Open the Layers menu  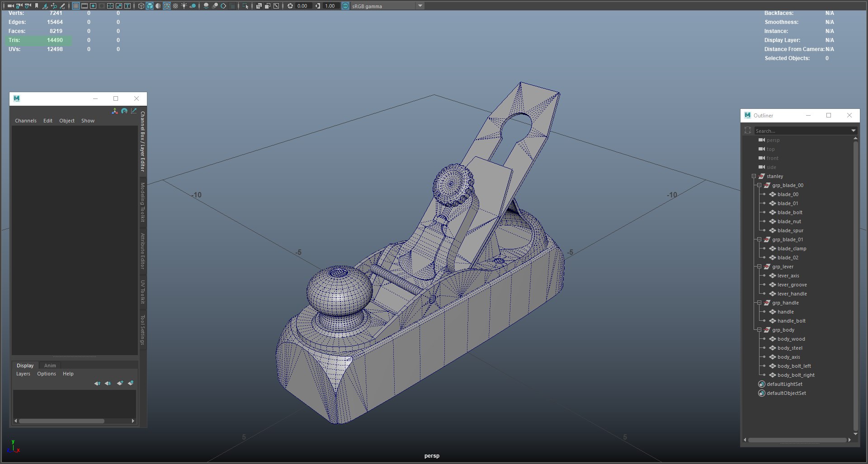[23, 374]
